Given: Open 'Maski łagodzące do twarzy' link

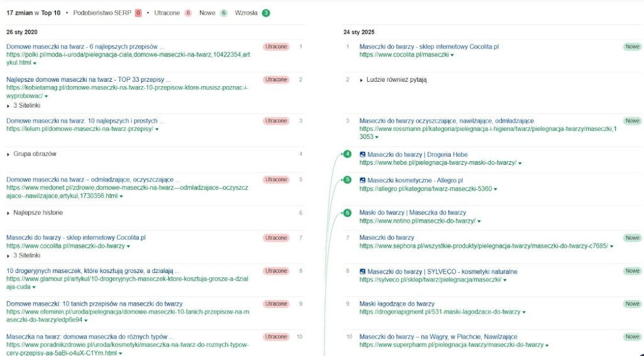Looking at the screenshot, I should point(397,304).
